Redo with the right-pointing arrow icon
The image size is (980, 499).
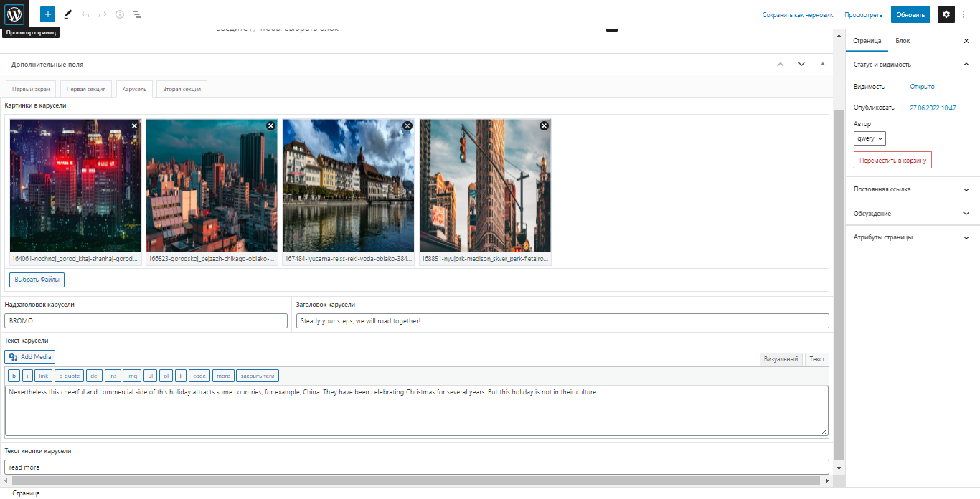[x=103, y=14]
